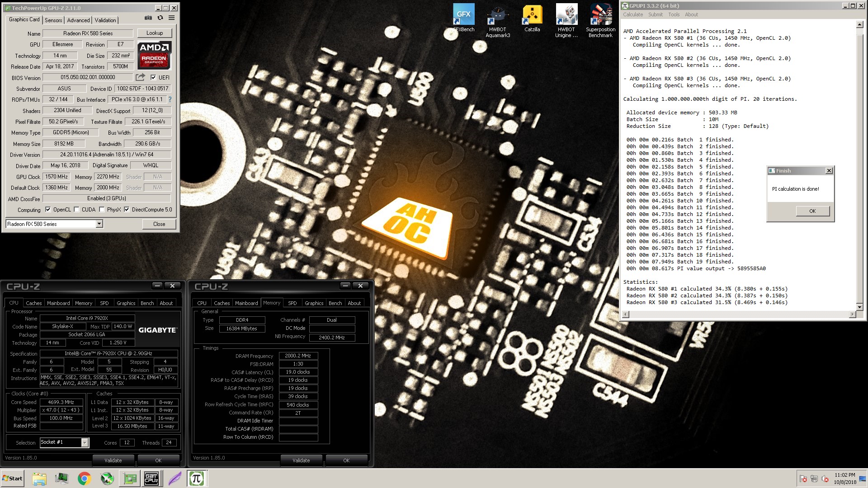This screenshot has width=868, height=488.
Task: Open the Tools menu in GPUPI
Action: click(674, 14)
